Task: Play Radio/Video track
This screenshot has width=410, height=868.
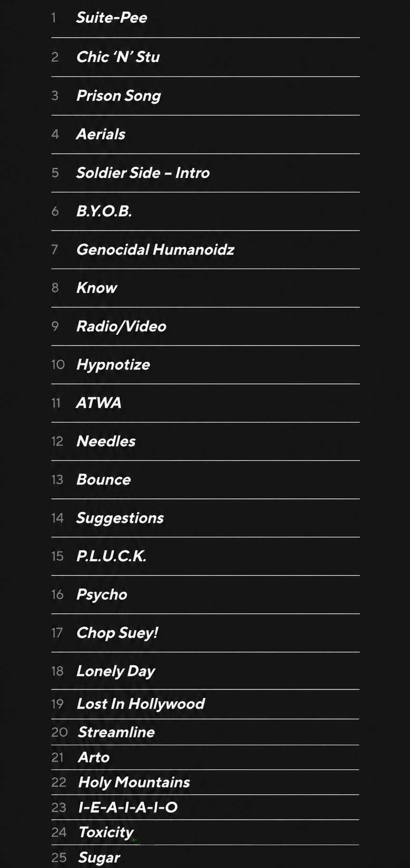Action: pos(205,326)
